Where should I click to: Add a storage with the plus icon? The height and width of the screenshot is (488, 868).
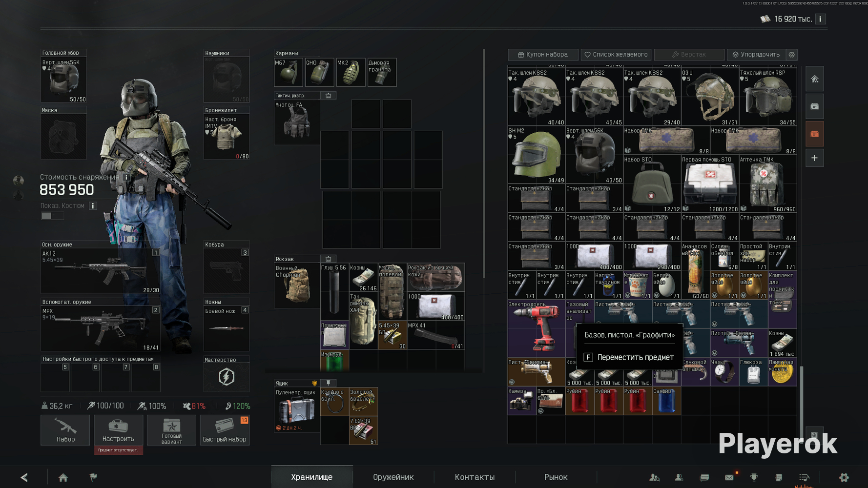pos(814,158)
